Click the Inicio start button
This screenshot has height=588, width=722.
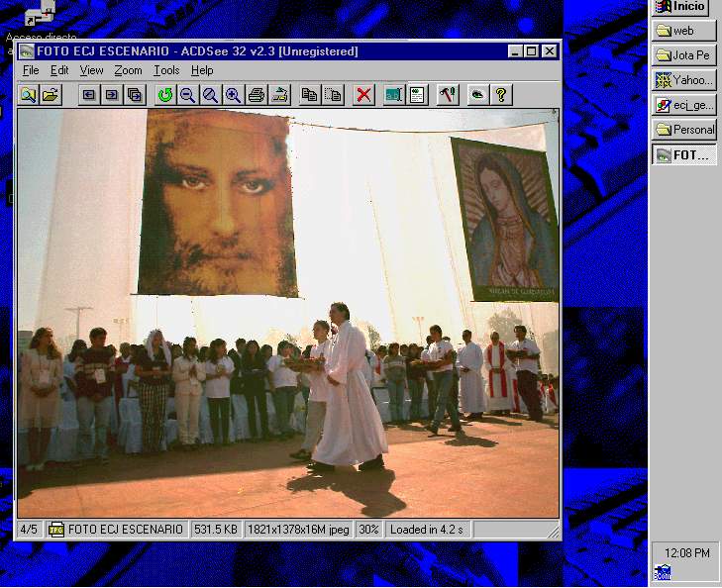680,7
